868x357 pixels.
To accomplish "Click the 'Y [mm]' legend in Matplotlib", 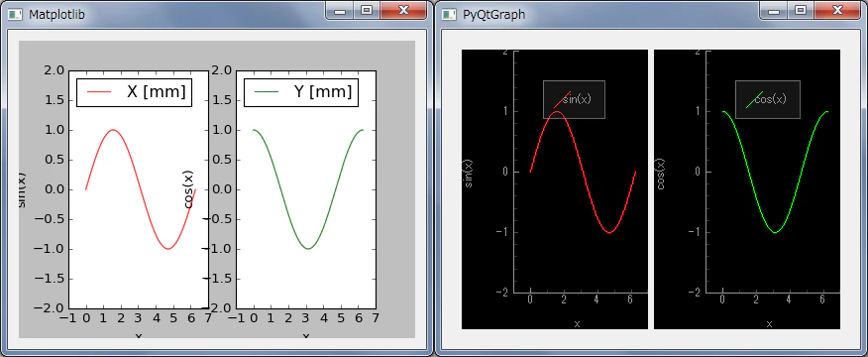I will tap(301, 91).
